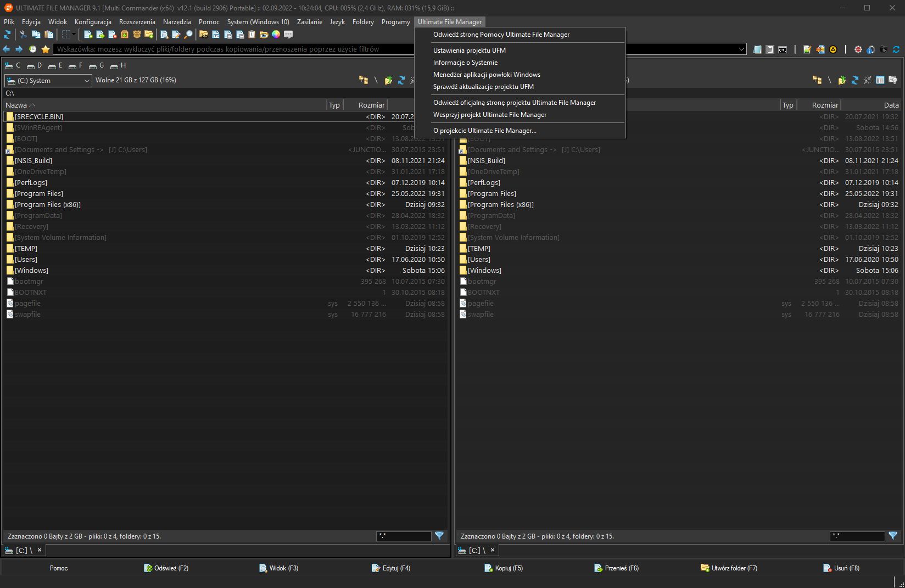Select Ustawienia projektu UFM menu entry
This screenshot has width=905, height=588.
pos(520,51)
